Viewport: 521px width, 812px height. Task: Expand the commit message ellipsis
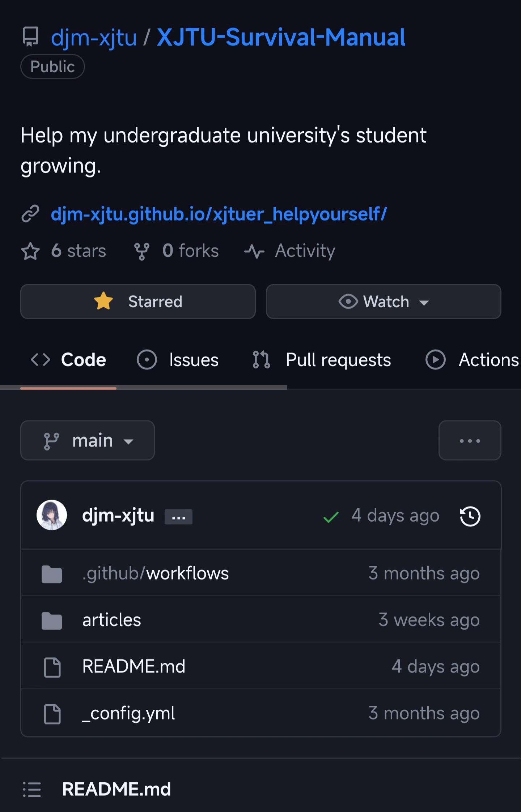(x=178, y=517)
